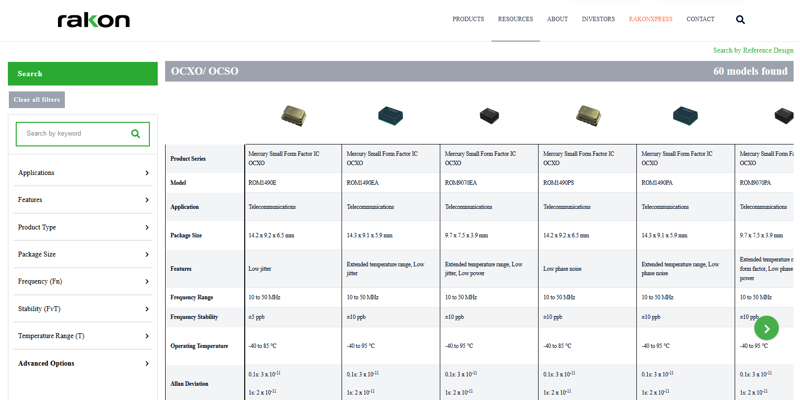
Task: Open the ROM1490PS product thumbnail
Action: tap(588, 116)
